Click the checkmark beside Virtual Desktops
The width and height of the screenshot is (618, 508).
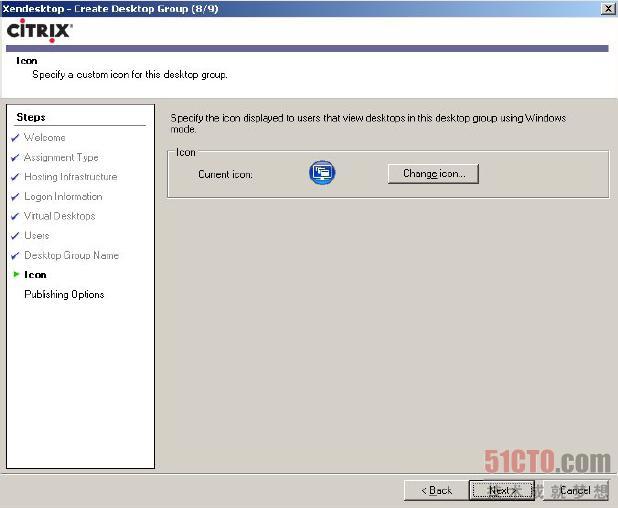pos(15,216)
